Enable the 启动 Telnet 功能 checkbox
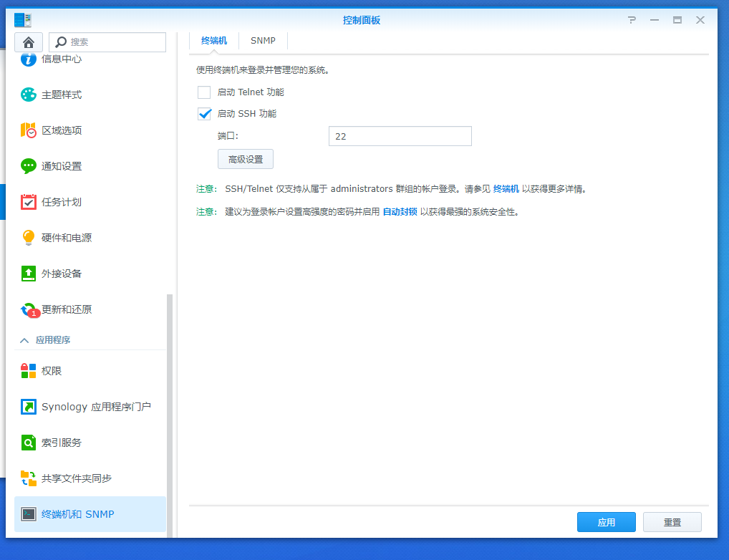 [203, 92]
